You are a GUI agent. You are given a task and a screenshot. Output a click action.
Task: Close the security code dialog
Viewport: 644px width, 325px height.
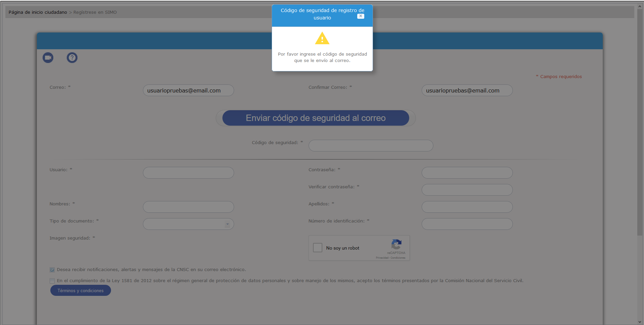[361, 16]
